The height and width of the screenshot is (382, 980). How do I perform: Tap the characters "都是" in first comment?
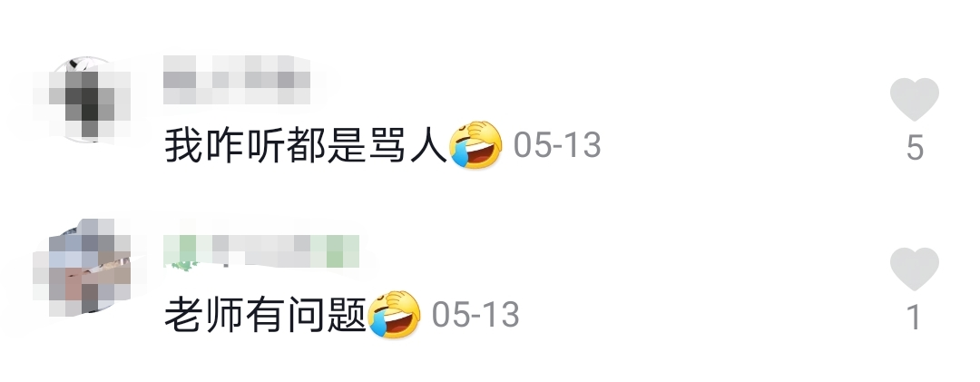[327, 146]
